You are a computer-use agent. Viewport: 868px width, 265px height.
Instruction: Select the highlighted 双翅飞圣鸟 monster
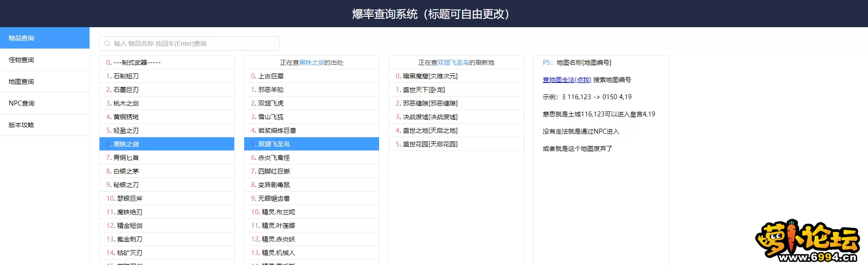point(274,144)
